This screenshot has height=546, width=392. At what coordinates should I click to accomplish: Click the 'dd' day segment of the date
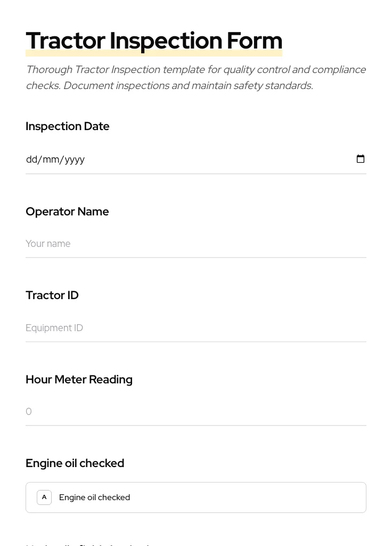(31, 159)
